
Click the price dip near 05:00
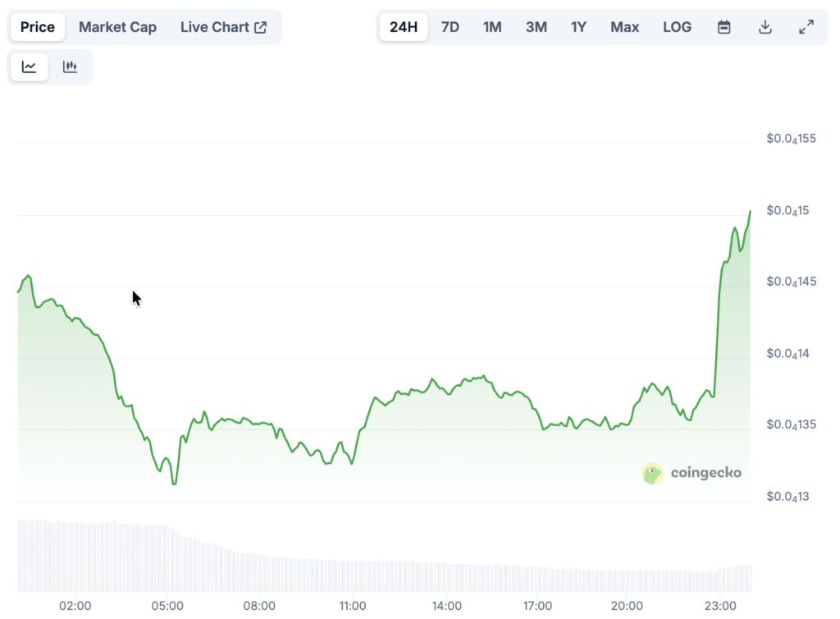point(174,484)
